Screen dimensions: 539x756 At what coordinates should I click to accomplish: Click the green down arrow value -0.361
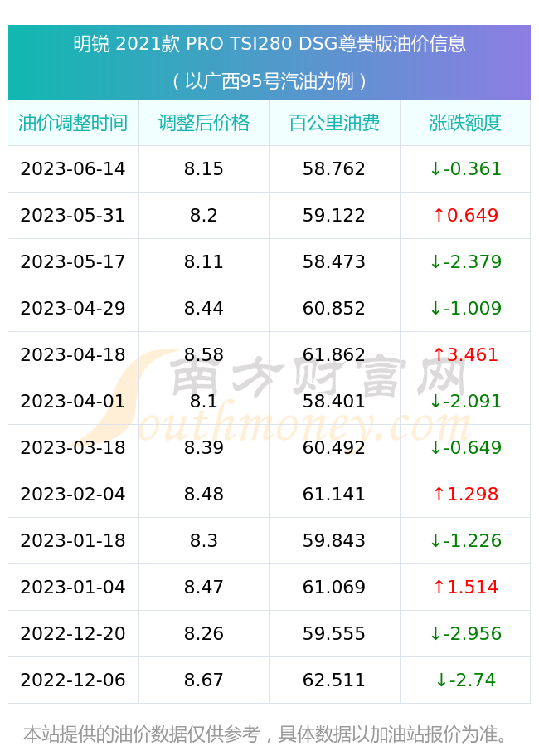pos(465,168)
